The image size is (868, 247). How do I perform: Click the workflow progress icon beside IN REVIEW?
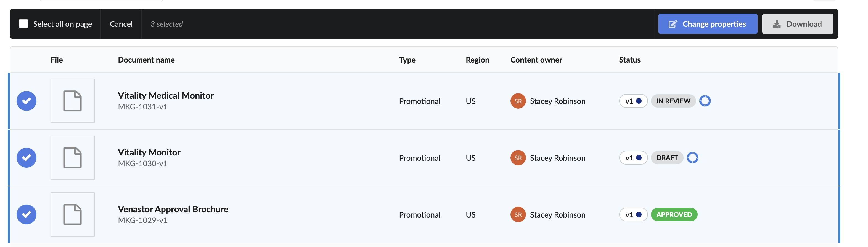(705, 101)
